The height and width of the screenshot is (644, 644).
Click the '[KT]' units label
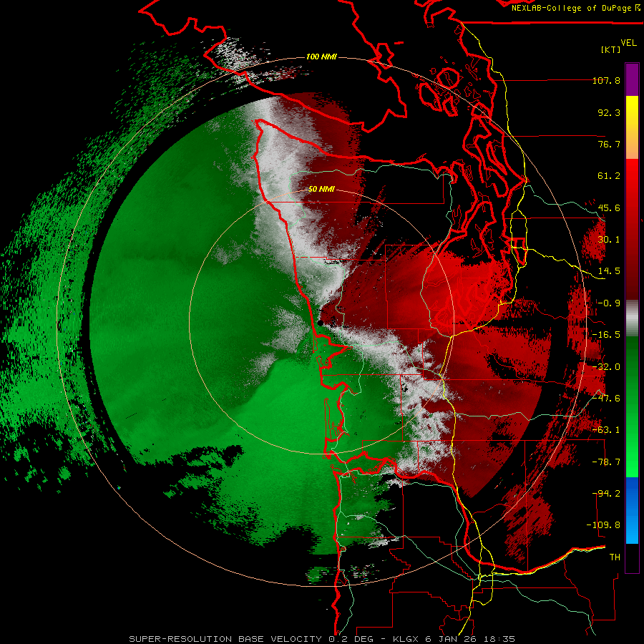pos(611,49)
